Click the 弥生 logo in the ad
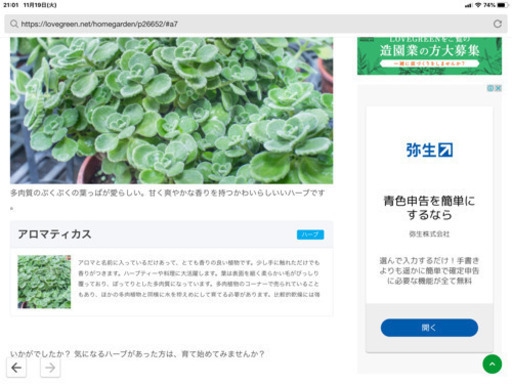This screenshot has width=512, height=384. pos(429,150)
